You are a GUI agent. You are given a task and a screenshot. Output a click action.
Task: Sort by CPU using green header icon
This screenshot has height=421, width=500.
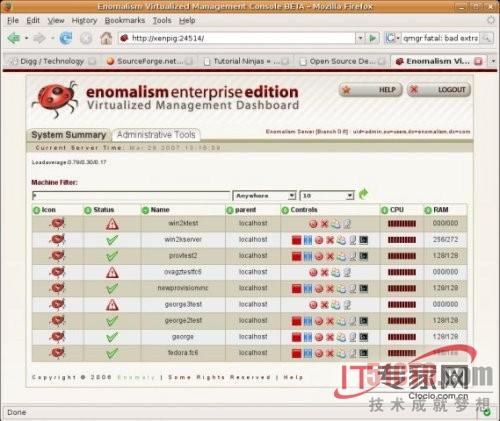point(384,210)
